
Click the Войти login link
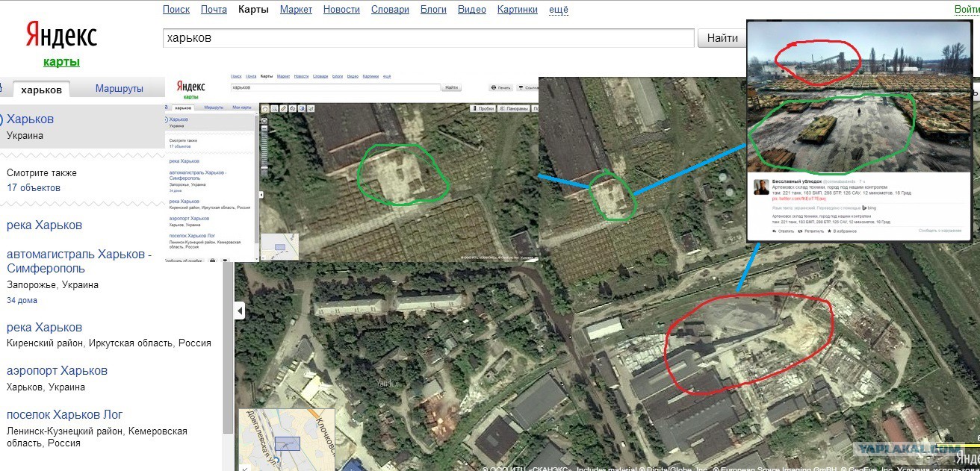point(967,10)
